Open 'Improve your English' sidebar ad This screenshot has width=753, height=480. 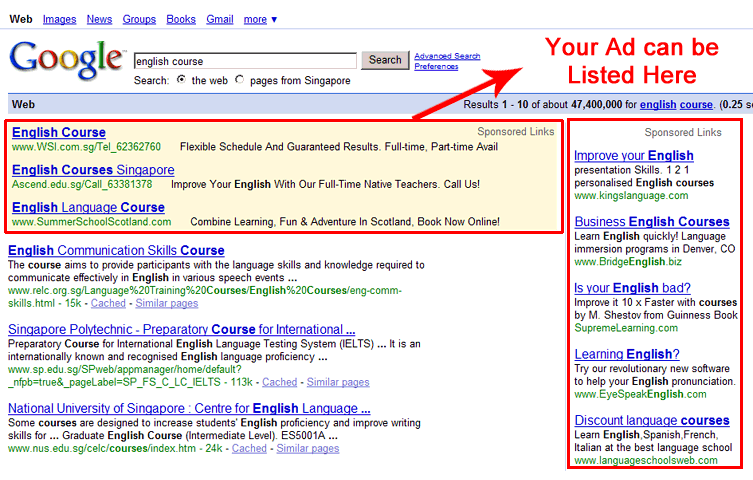(634, 156)
